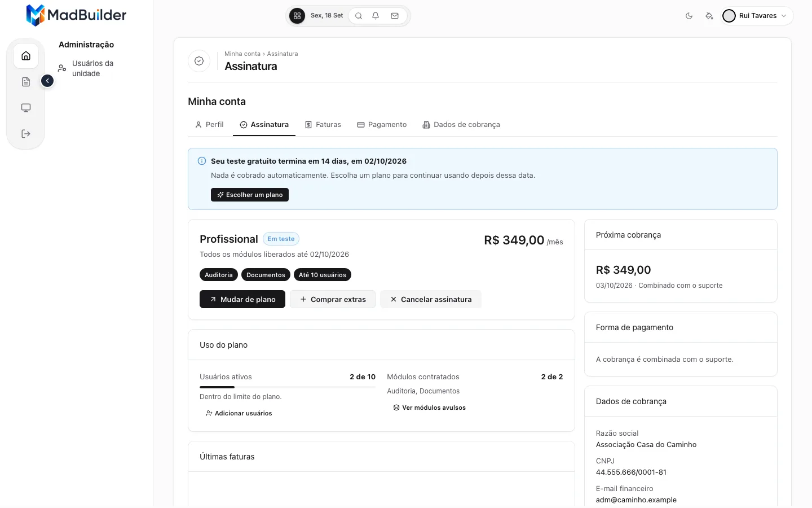Collapse the Administração side panel

47,81
